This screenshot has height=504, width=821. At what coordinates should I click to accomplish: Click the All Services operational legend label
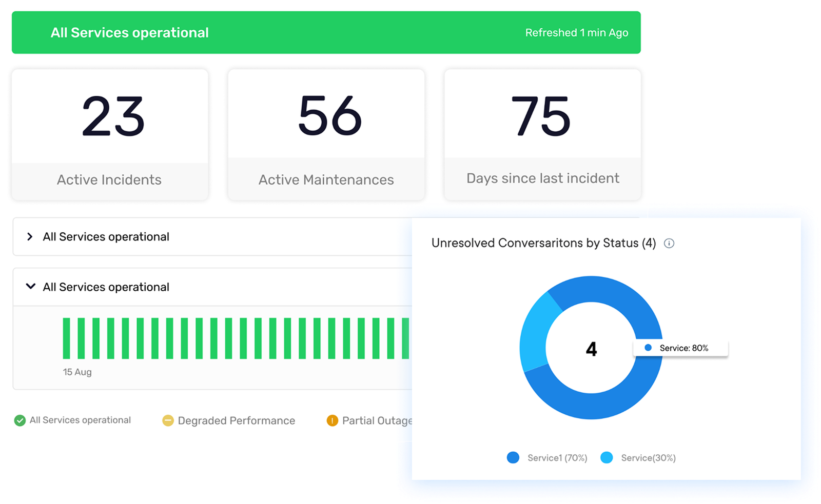point(80,420)
